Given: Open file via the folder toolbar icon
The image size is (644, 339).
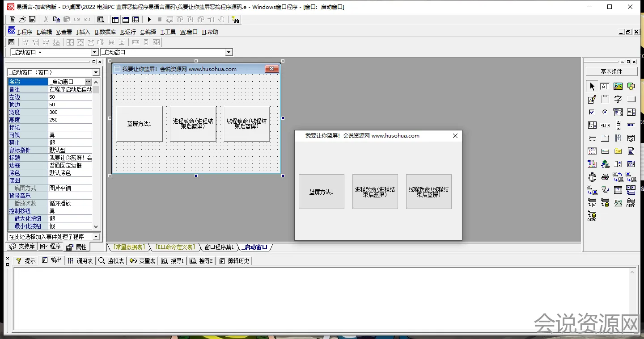Looking at the screenshot, I should coord(22,20).
